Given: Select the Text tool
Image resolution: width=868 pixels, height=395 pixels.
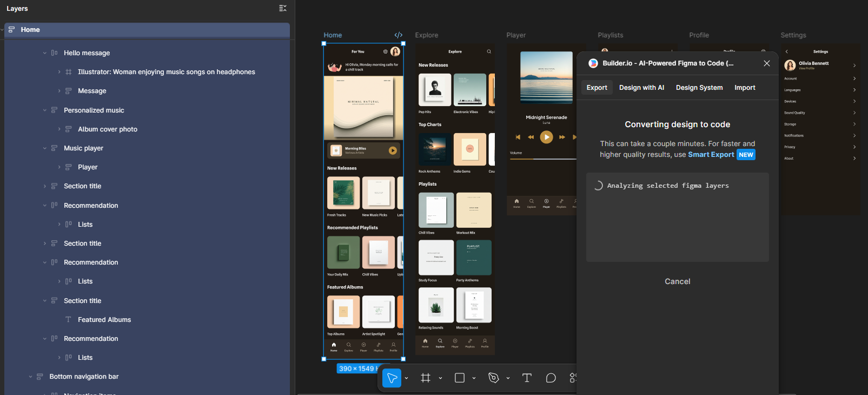Looking at the screenshot, I should 527,378.
